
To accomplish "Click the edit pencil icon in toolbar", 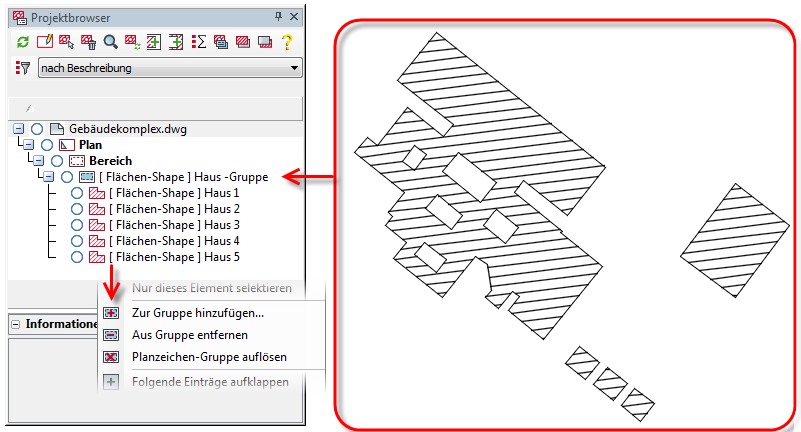I will click(44, 42).
